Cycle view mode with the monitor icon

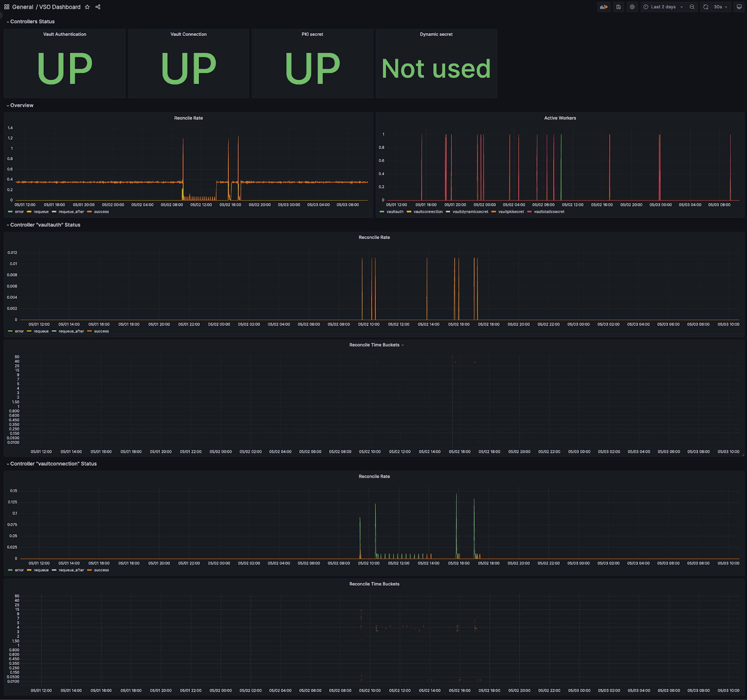click(739, 7)
